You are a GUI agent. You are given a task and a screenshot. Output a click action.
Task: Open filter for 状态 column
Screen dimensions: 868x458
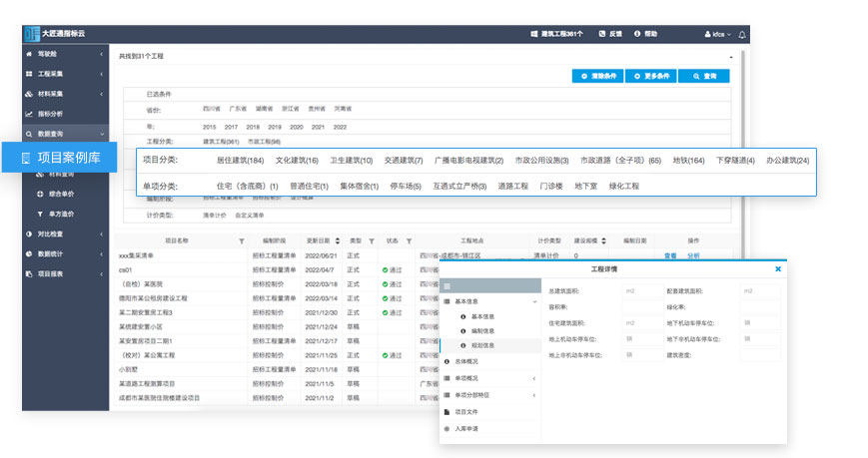pos(409,241)
